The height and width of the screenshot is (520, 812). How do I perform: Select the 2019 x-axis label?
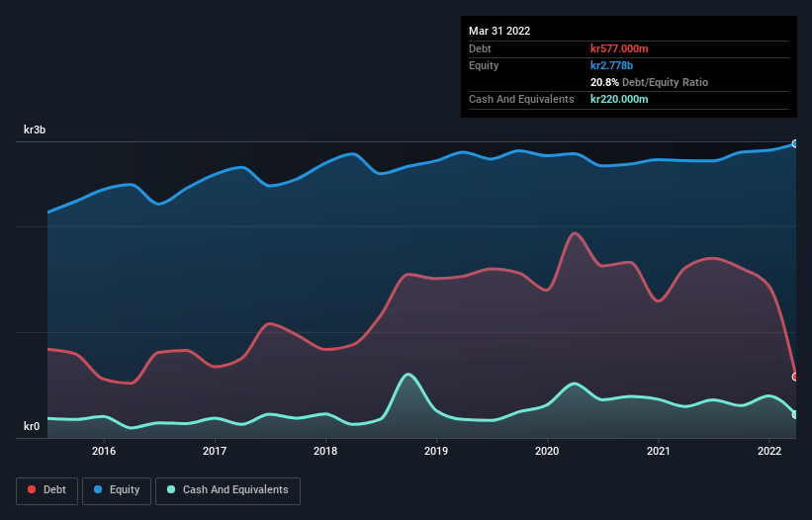[x=436, y=451]
